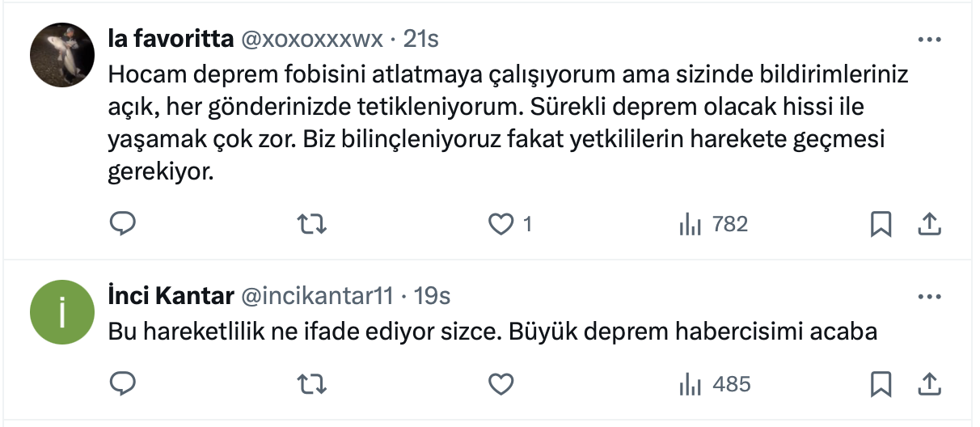Visit the @incikantar11 handle link
The height and width of the screenshot is (427, 980).
coord(317,297)
